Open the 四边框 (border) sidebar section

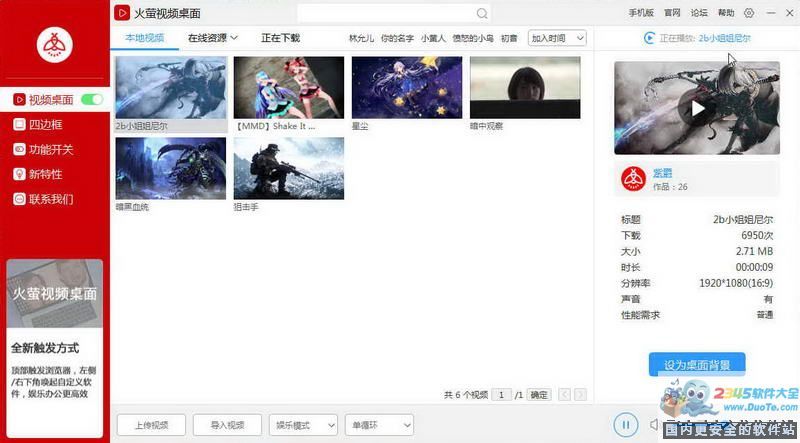tap(44, 125)
